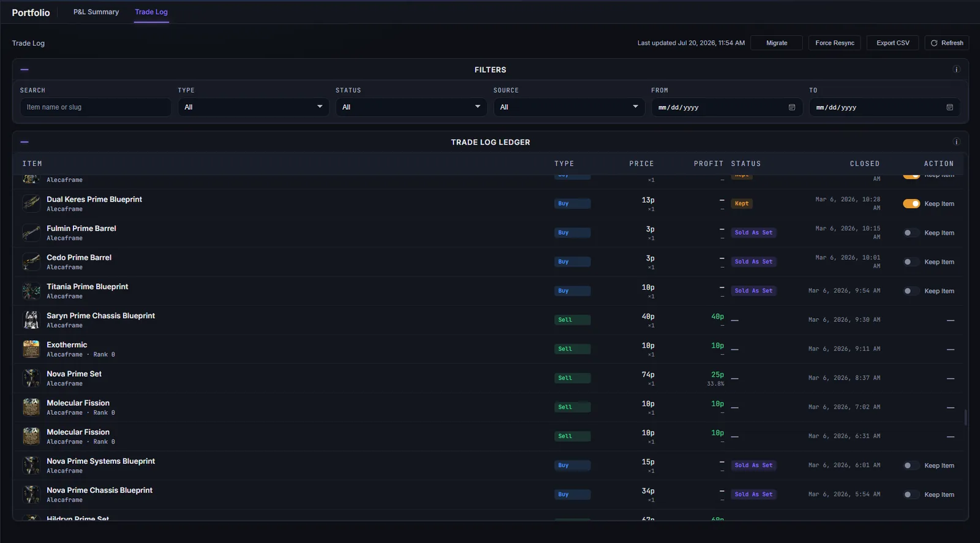This screenshot has width=980, height=543.
Task: Enable Keep Item for Fulmin Prime Barrel
Action: pos(911,233)
